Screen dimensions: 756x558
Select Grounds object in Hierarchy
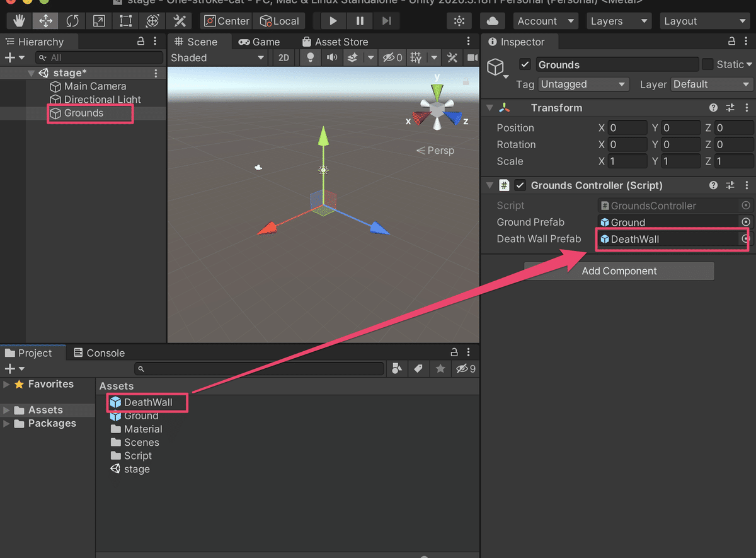(x=84, y=113)
